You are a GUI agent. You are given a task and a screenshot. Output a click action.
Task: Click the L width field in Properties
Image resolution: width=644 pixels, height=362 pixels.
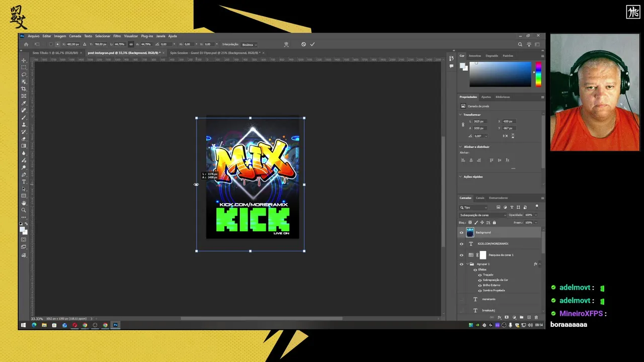coord(479,121)
